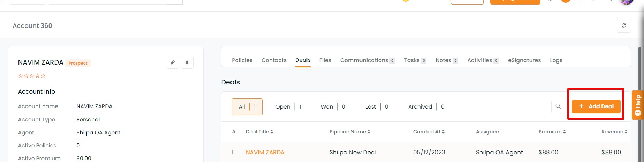The width and height of the screenshot is (644, 162).
Task: Go to the Files tab
Action: [x=325, y=60]
